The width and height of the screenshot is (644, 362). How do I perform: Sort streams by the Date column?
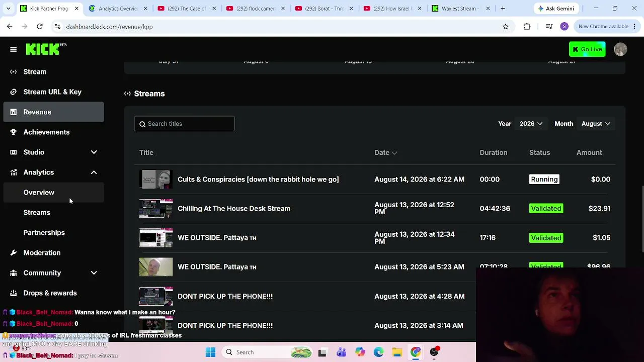point(385,152)
